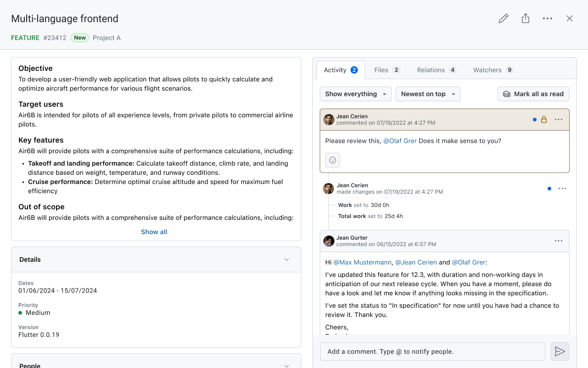Screen dimensions: 588x368
Task: Open the Show everything filter dropdown
Action: (356, 94)
